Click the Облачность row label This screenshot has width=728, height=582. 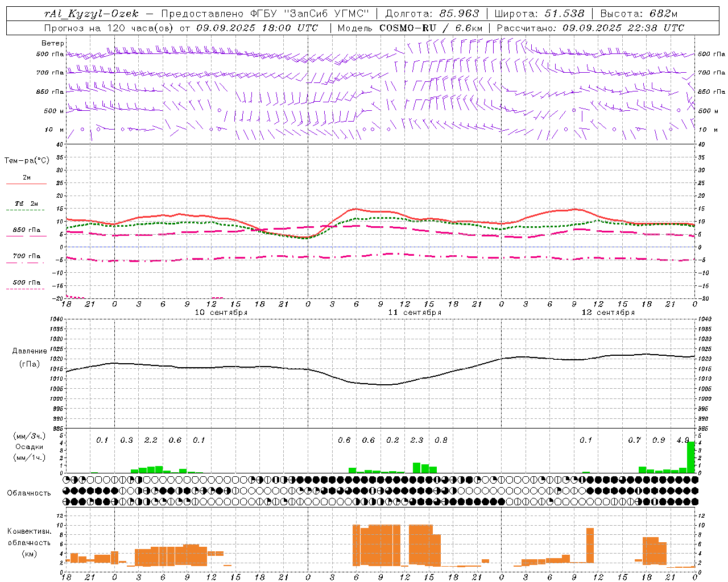(29, 493)
